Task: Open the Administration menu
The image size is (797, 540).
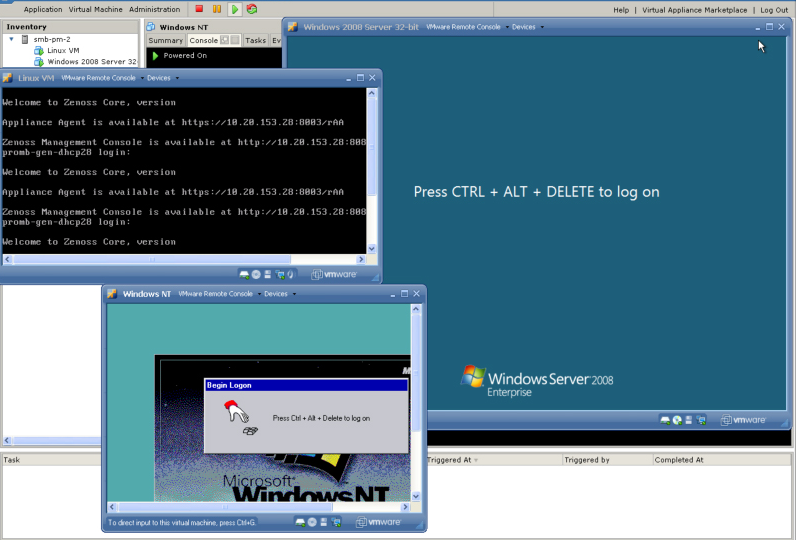Action: (x=155, y=9)
